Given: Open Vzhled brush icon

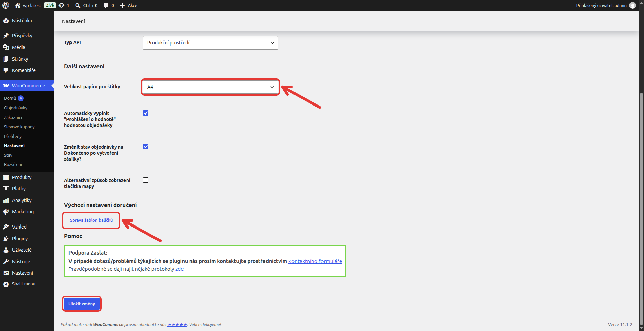Looking at the screenshot, I should tap(6, 227).
